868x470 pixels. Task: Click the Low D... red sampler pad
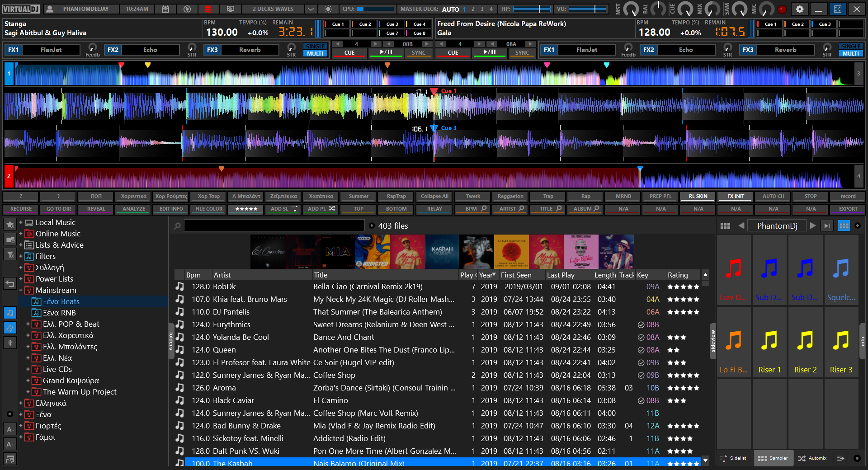point(734,270)
